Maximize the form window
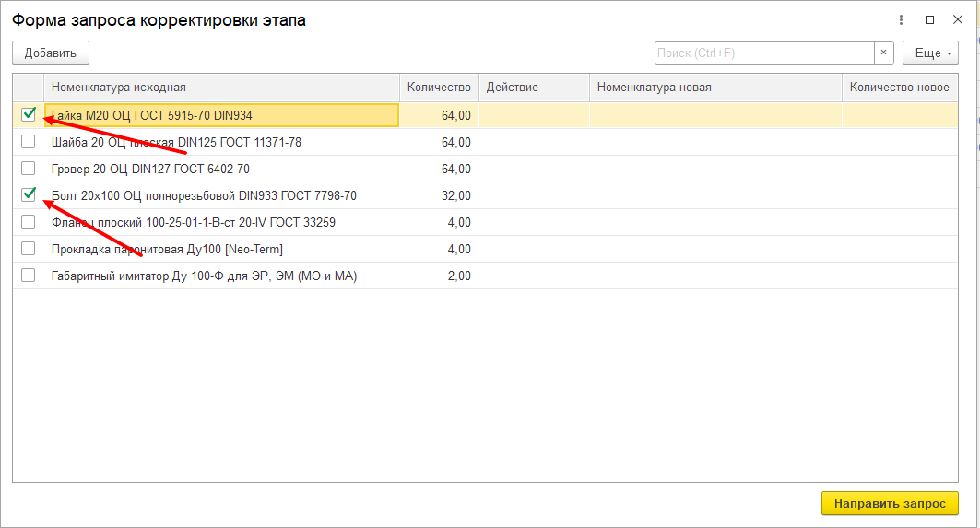The height and width of the screenshot is (528, 980). tap(929, 20)
